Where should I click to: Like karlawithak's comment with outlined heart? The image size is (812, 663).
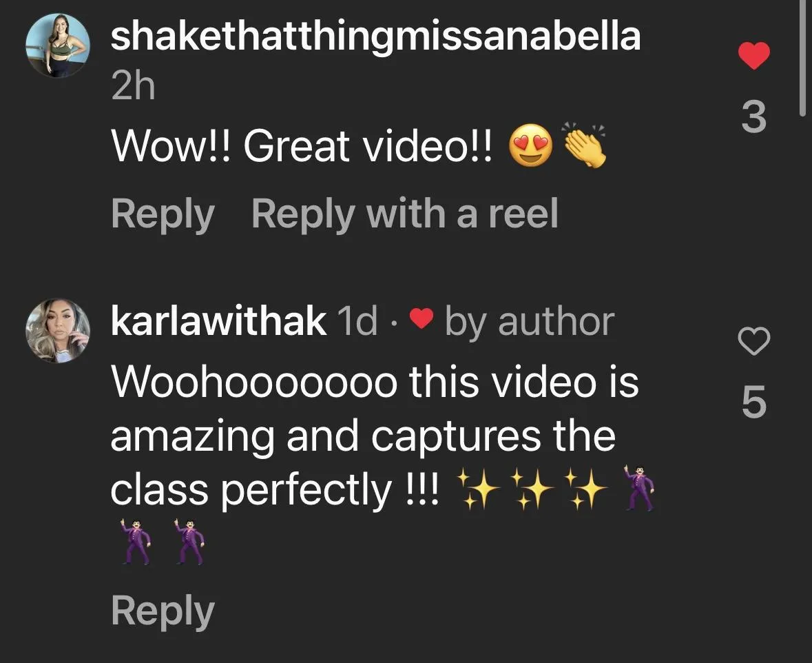tap(753, 341)
